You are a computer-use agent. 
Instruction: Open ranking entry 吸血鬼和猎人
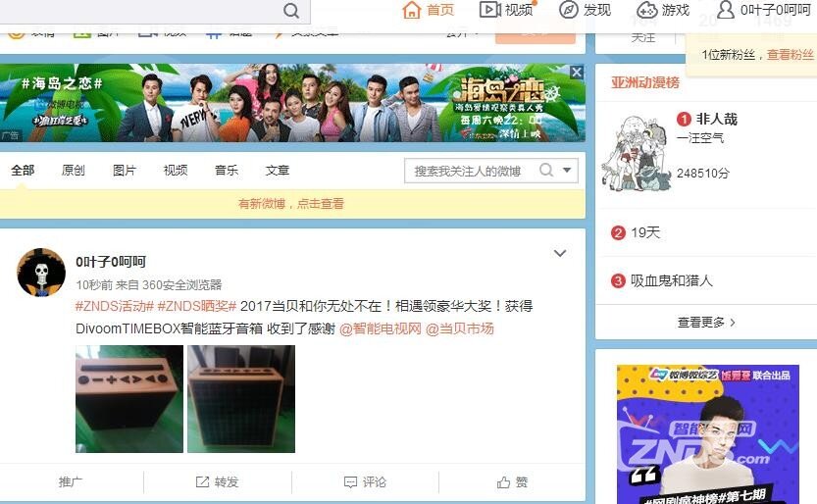click(671, 280)
